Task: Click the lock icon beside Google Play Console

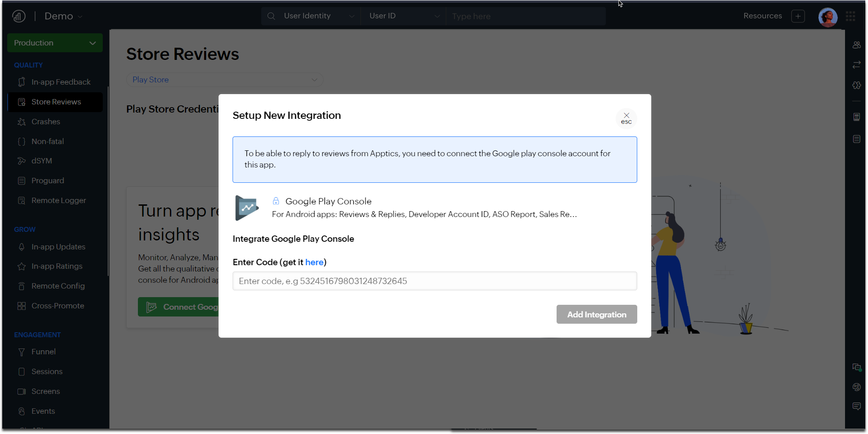Action: coord(276,201)
